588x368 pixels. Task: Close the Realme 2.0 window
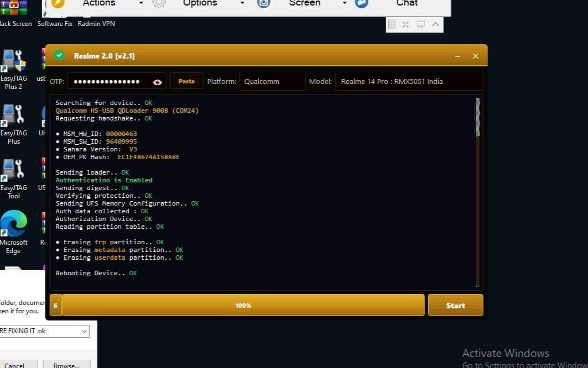(476, 56)
